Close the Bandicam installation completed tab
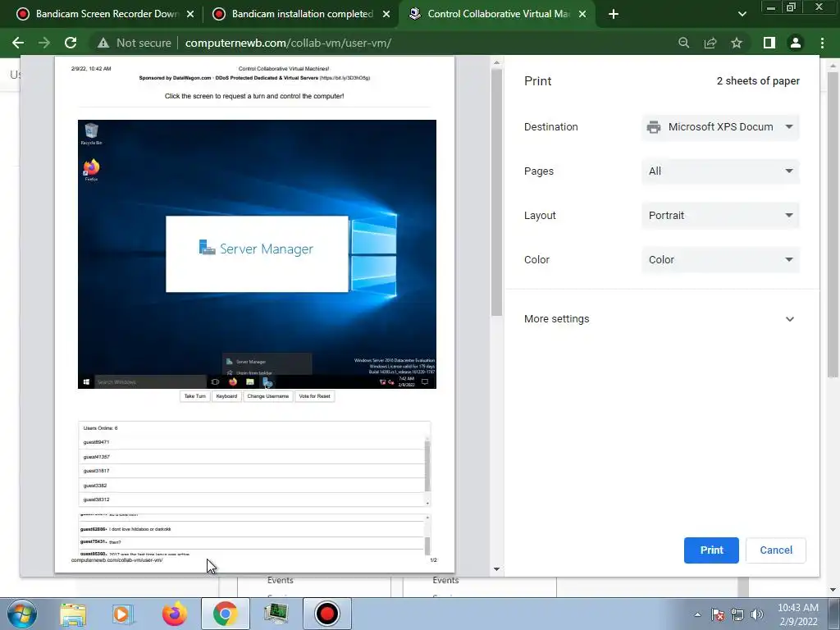Image resolution: width=840 pixels, height=630 pixels. [x=386, y=14]
